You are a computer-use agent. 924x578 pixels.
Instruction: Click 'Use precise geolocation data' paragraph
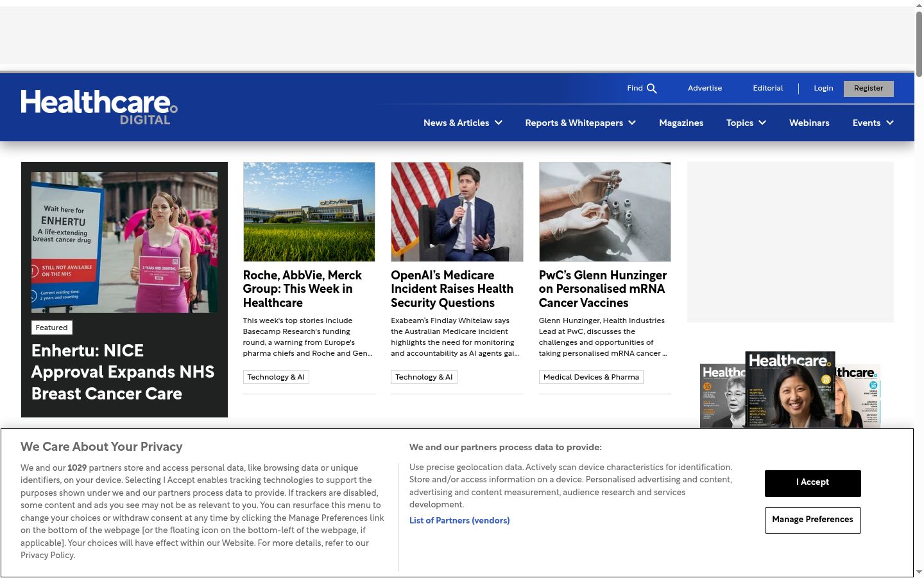tap(571, 486)
